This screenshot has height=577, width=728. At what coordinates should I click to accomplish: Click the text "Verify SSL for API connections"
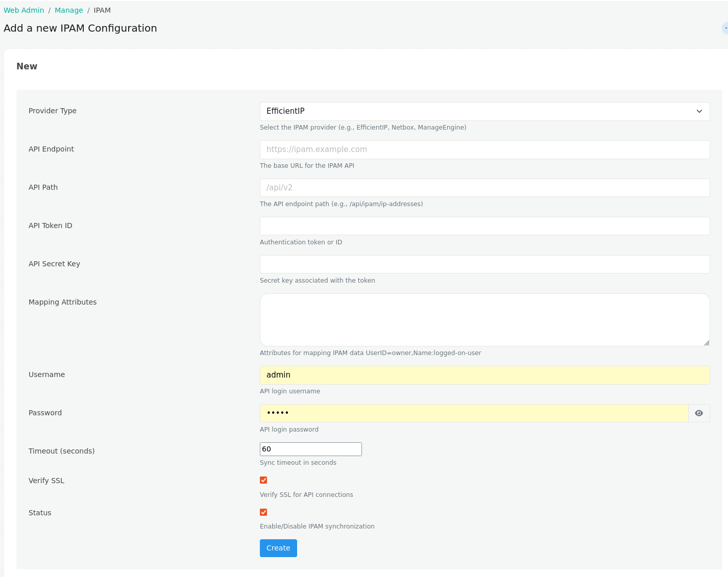tap(306, 495)
